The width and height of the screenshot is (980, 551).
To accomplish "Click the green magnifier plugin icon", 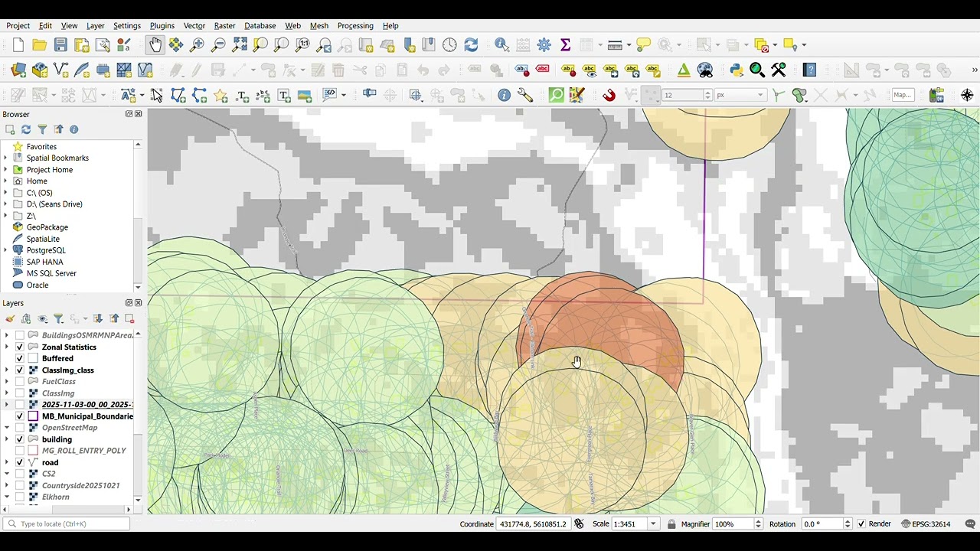I will tap(757, 70).
